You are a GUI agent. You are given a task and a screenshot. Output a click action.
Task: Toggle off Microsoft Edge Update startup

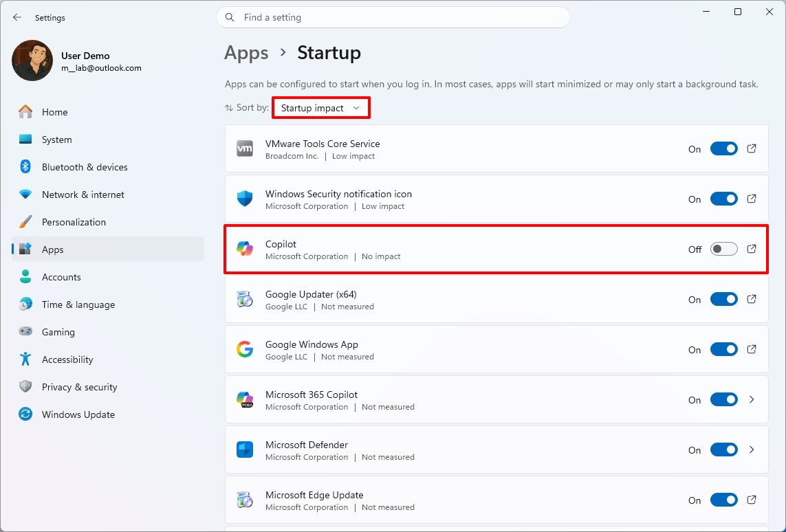[724, 500]
